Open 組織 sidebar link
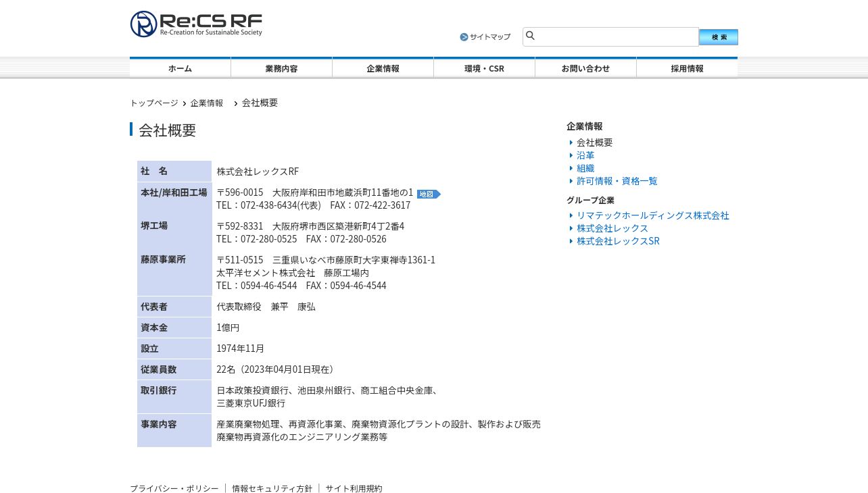The height and width of the screenshot is (493, 868). click(x=585, y=168)
